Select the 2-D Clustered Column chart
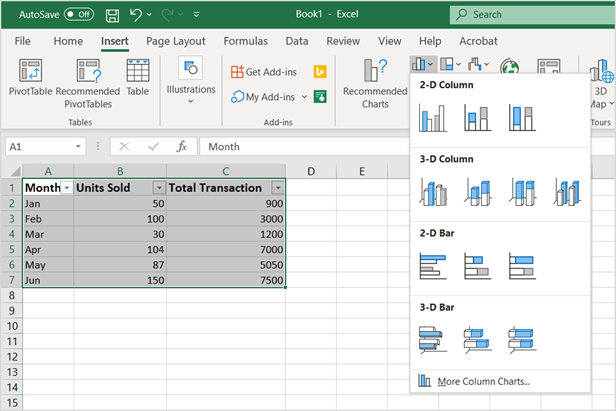The image size is (616, 411). 432,118
